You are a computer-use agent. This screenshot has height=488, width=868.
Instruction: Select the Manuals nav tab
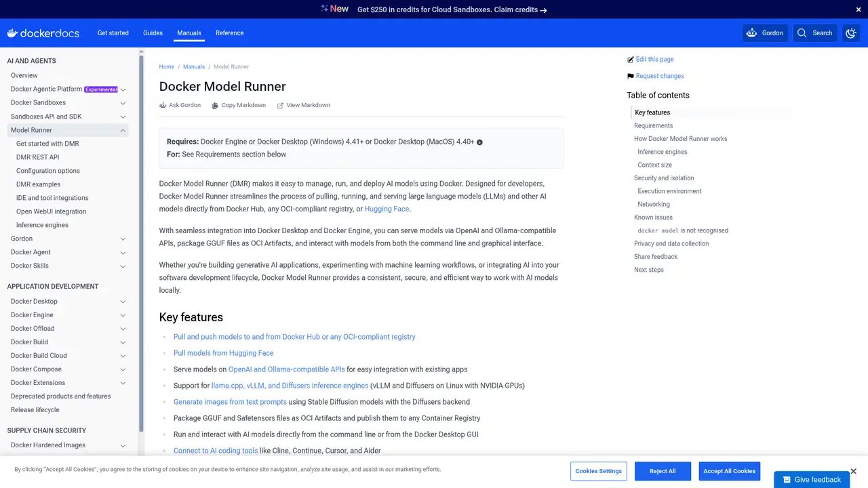(x=189, y=33)
